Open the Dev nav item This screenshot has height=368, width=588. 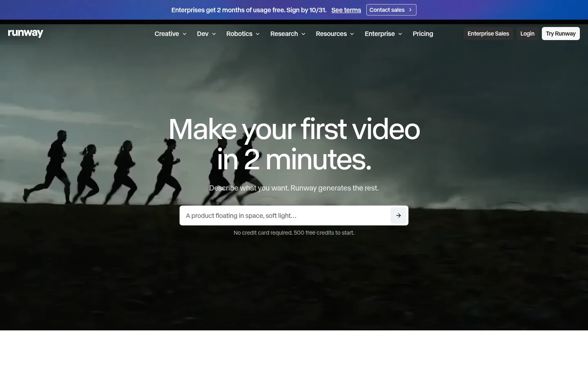206,34
